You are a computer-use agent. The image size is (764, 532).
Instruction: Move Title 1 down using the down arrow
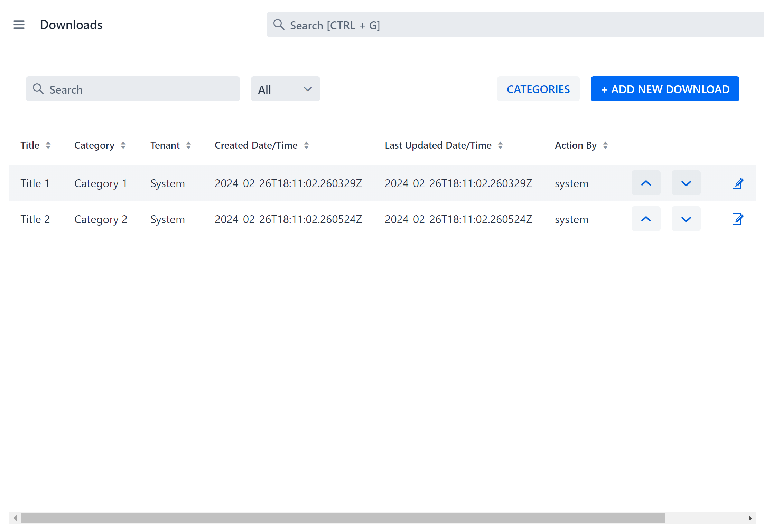point(686,183)
